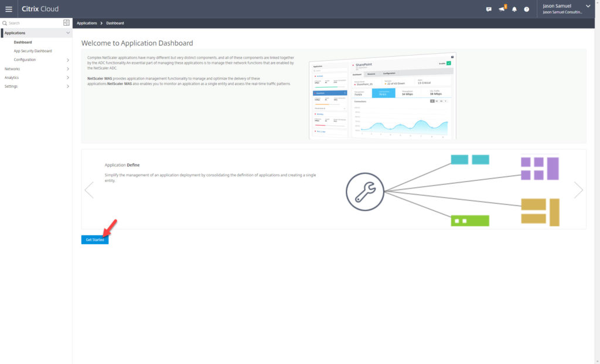Go to previous carousel slide
600x364 pixels.
coord(89,190)
